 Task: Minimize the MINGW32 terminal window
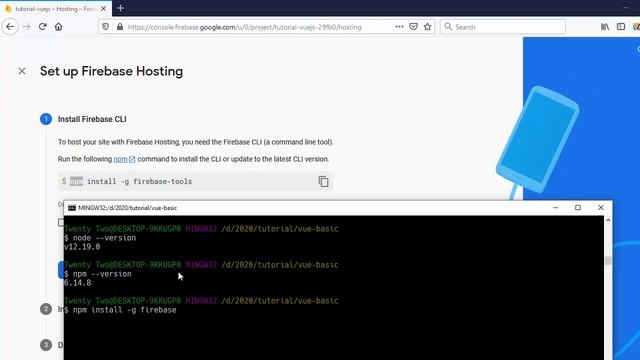point(555,208)
